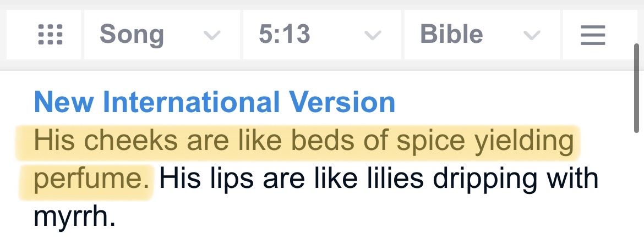The image size is (644, 245).
Task: Select the 5:13 chapter-verse label
Action: (285, 35)
